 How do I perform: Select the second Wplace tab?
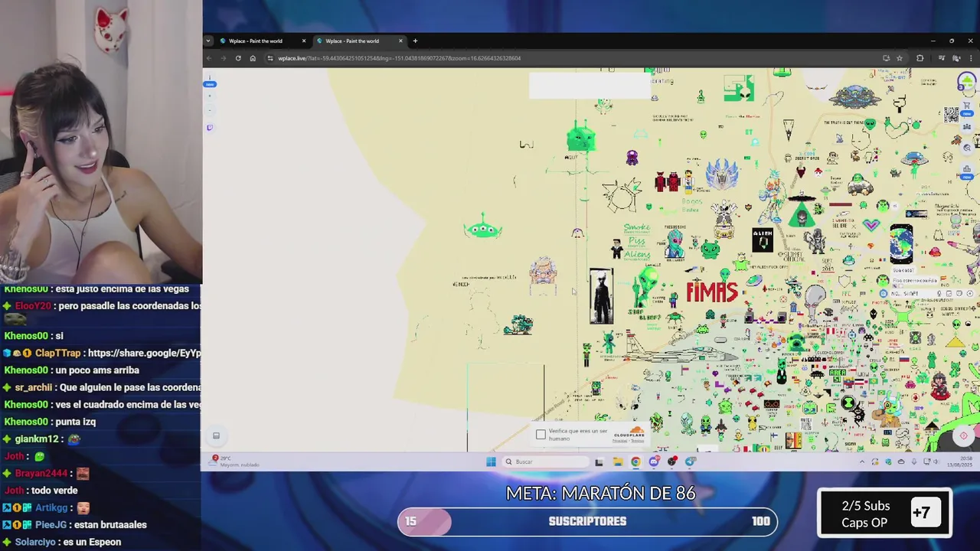[358, 41]
